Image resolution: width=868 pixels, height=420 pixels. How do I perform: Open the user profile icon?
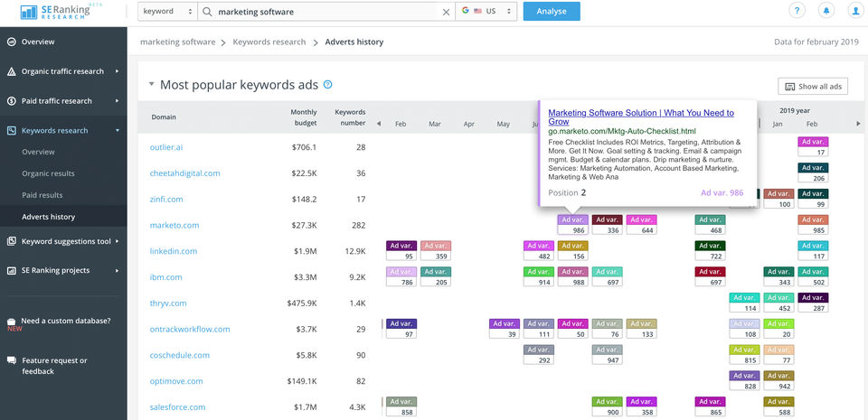[854, 11]
